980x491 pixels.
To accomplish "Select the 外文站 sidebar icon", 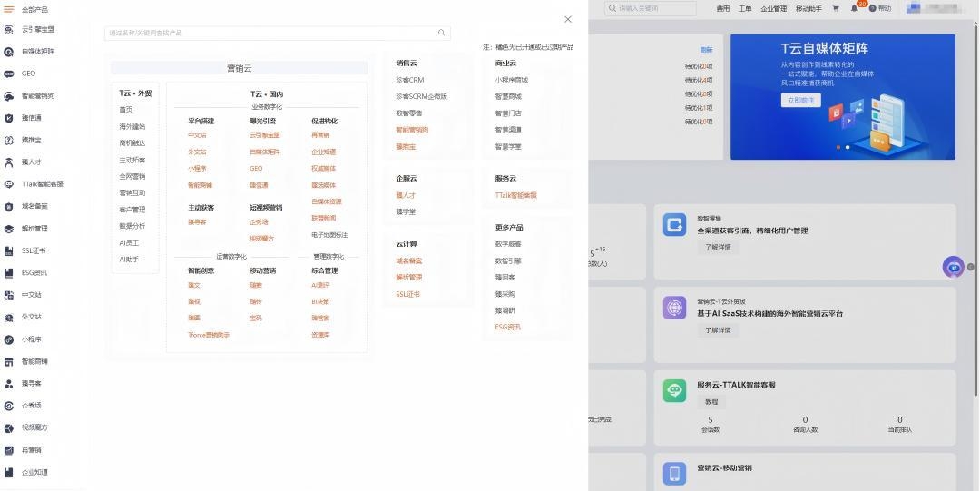I will click(9, 318).
